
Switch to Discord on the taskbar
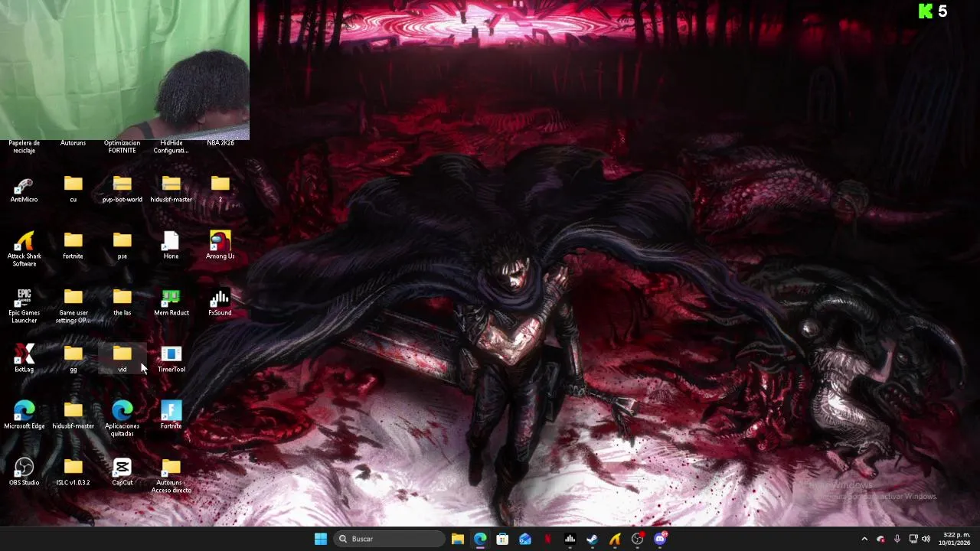click(660, 539)
